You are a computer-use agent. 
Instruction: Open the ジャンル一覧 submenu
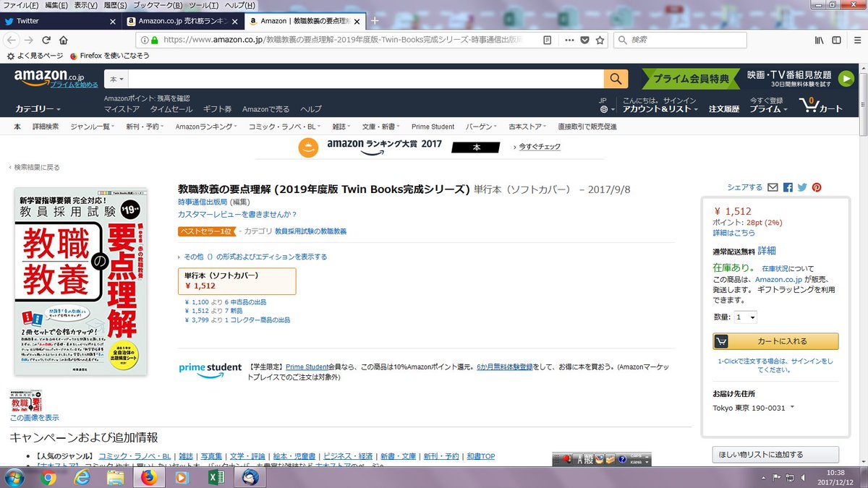93,127
